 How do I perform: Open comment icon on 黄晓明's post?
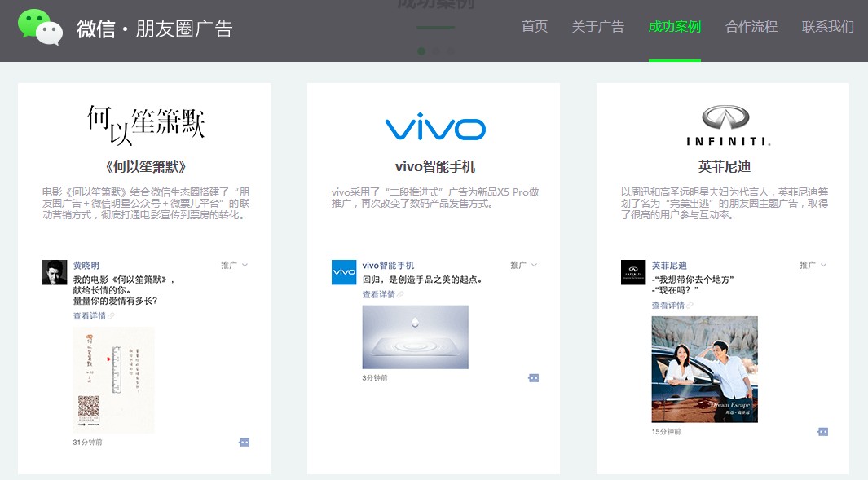[x=244, y=443]
